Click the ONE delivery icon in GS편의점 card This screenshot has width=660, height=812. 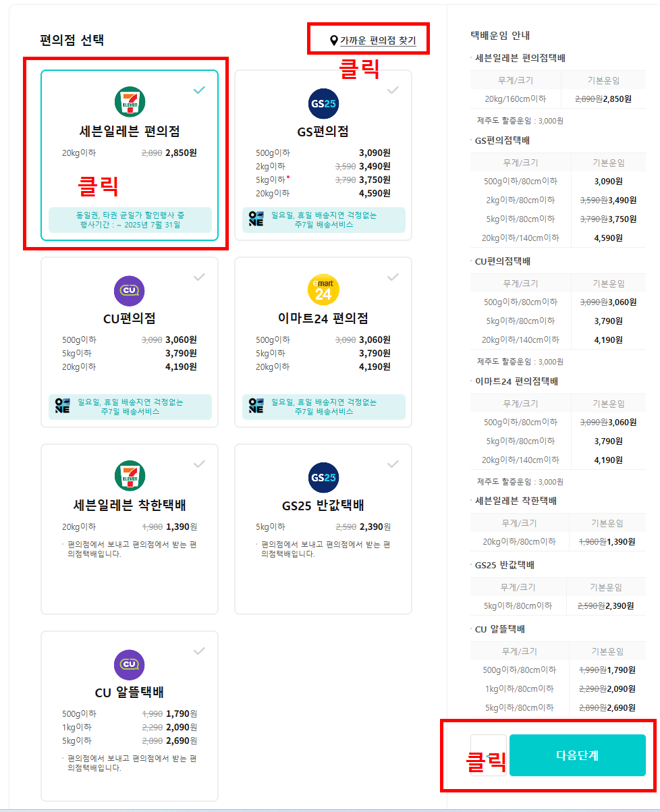pos(256,220)
